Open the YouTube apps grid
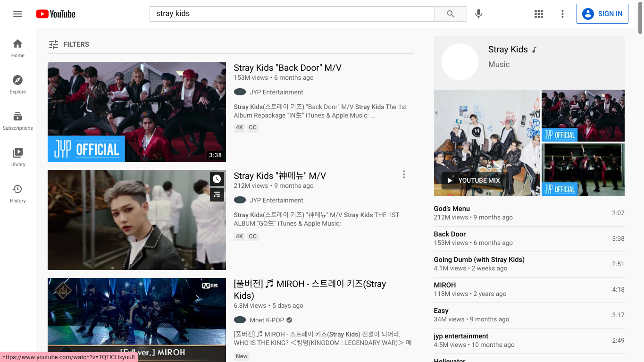 (x=539, y=14)
